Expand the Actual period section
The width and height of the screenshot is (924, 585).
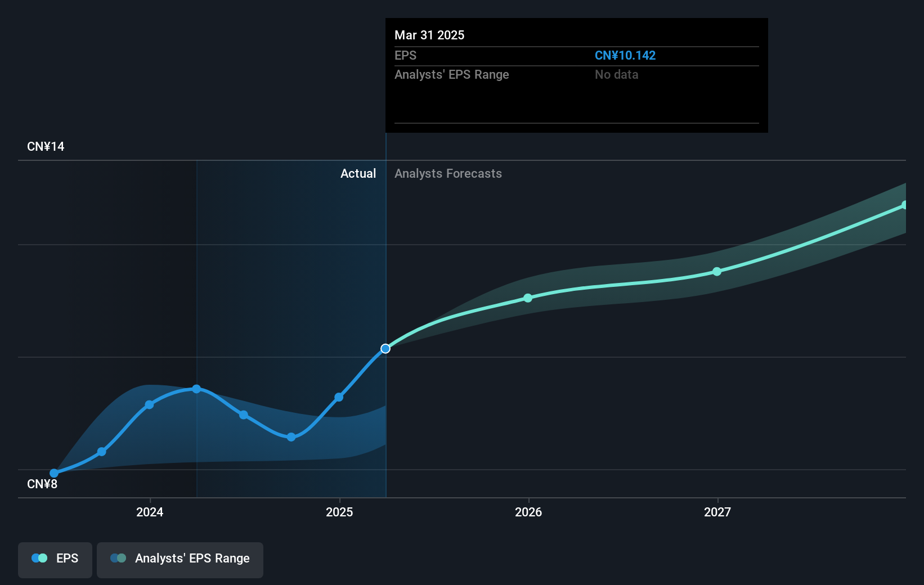click(x=358, y=173)
